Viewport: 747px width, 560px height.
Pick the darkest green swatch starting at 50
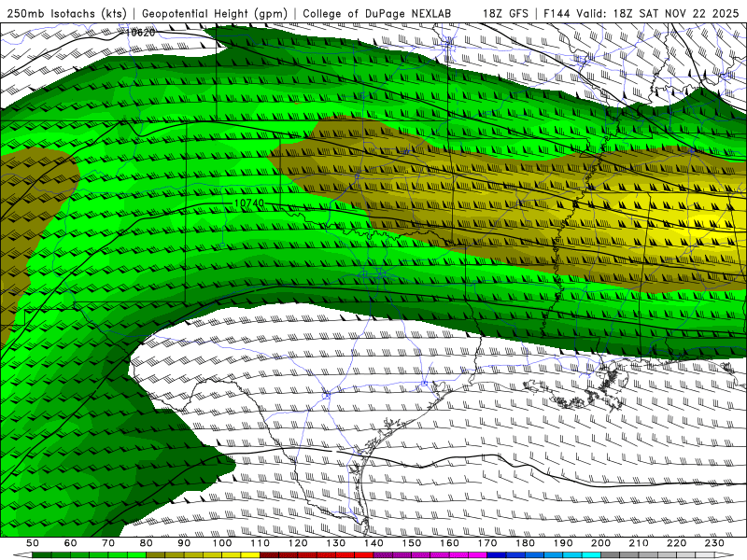pyautogui.click(x=42, y=555)
